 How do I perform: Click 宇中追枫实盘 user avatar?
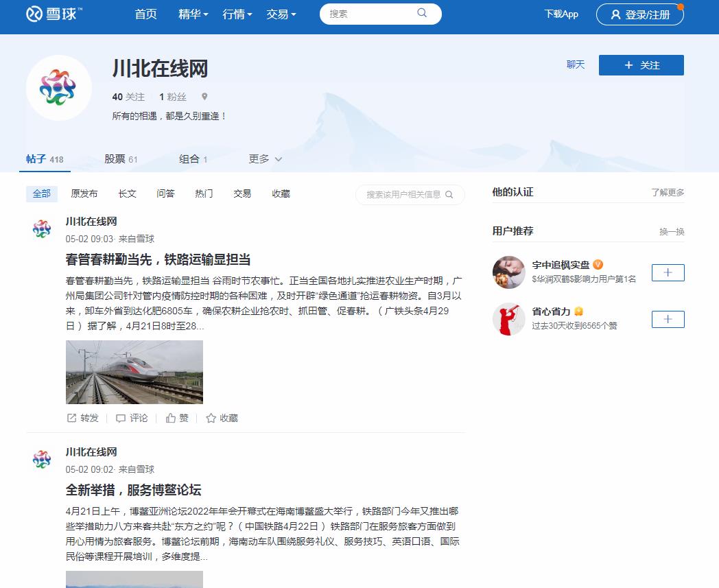pyautogui.click(x=508, y=272)
